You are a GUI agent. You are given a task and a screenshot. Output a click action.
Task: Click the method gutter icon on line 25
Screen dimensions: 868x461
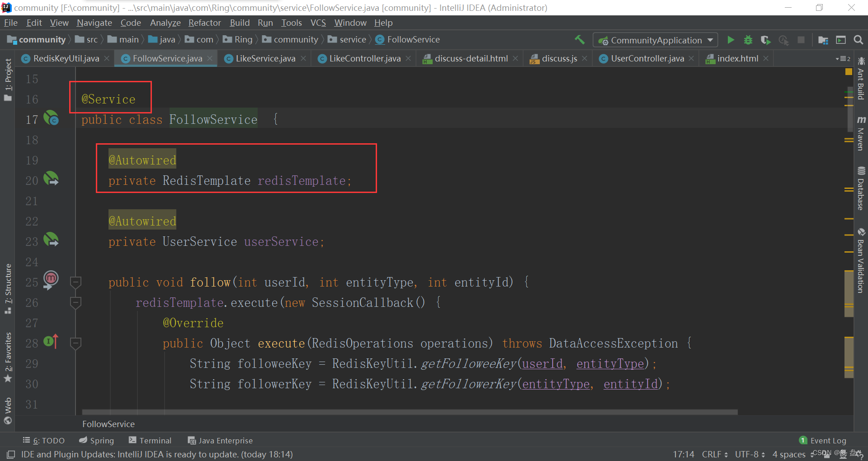click(x=51, y=280)
